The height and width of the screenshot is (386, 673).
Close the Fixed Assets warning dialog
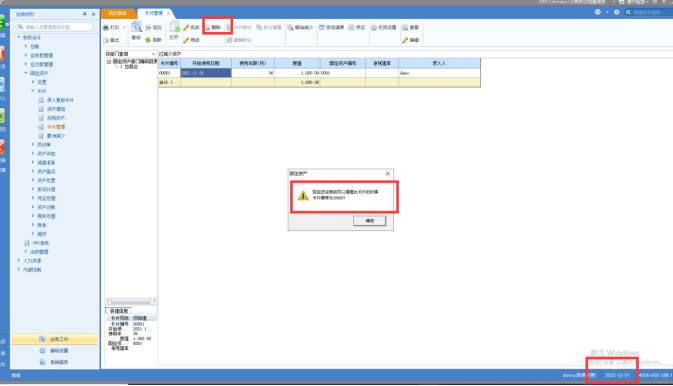coord(388,173)
